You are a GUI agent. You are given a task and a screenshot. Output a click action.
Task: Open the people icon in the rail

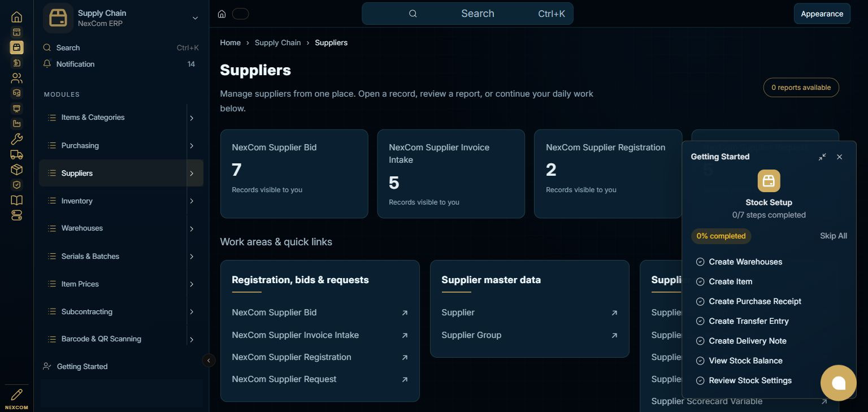tap(16, 78)
